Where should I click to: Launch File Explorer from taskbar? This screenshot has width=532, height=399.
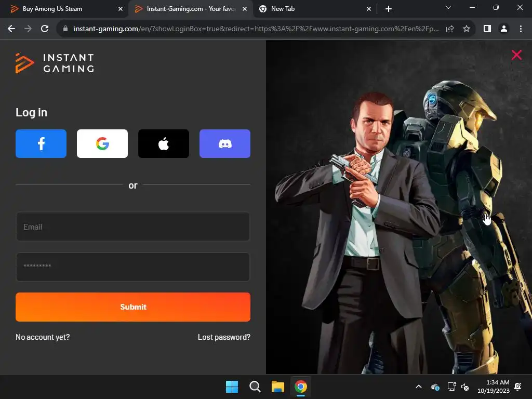(278, 387)
